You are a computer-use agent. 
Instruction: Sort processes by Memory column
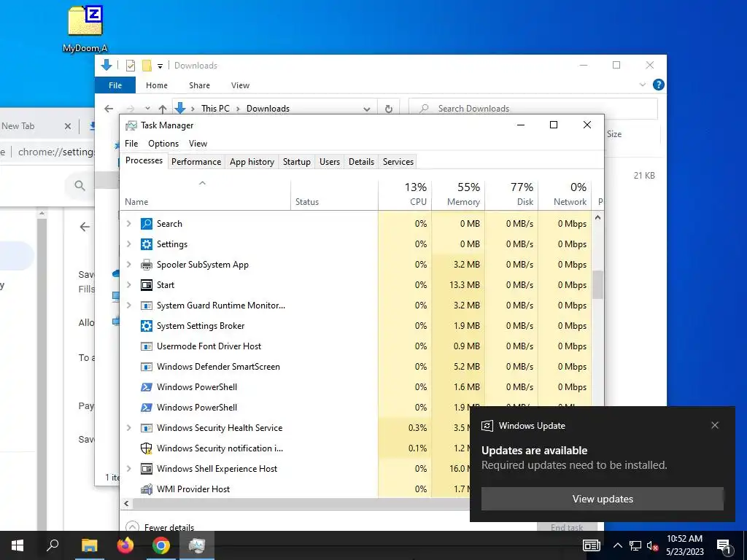pos(458,194)
